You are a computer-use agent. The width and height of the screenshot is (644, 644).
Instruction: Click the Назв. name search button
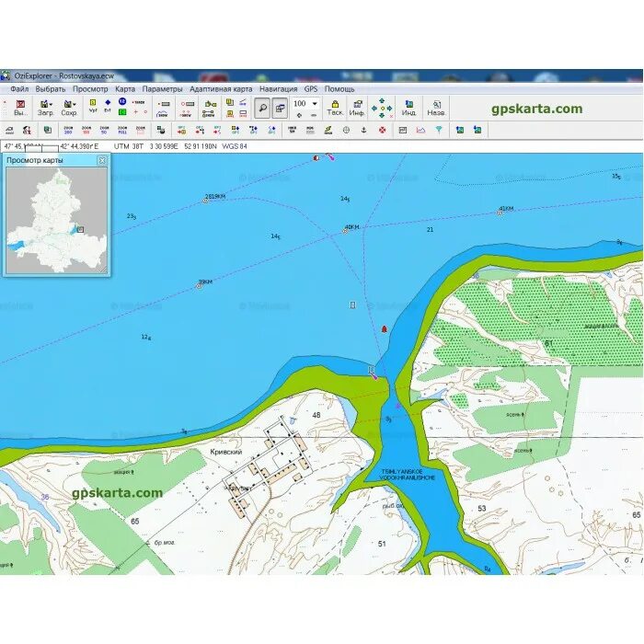coord(436,108)
